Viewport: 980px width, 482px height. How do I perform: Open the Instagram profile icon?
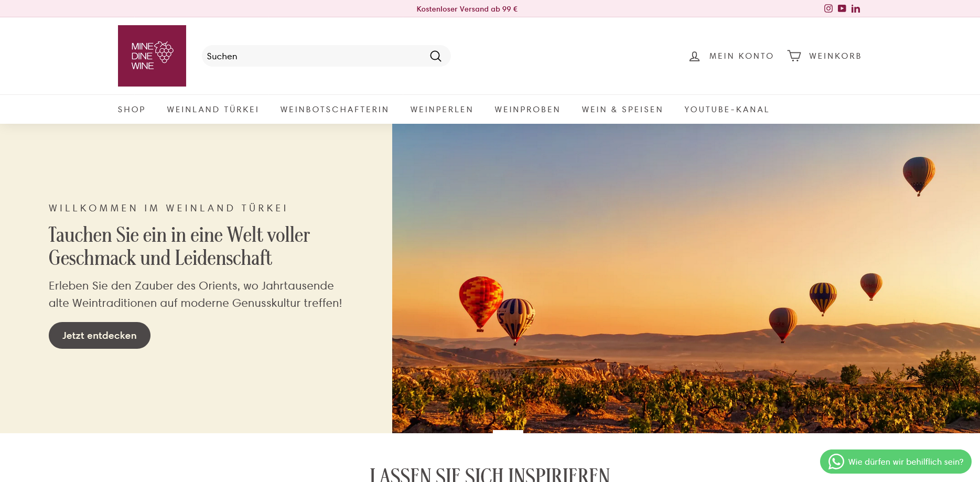click(x=828, y=8)
